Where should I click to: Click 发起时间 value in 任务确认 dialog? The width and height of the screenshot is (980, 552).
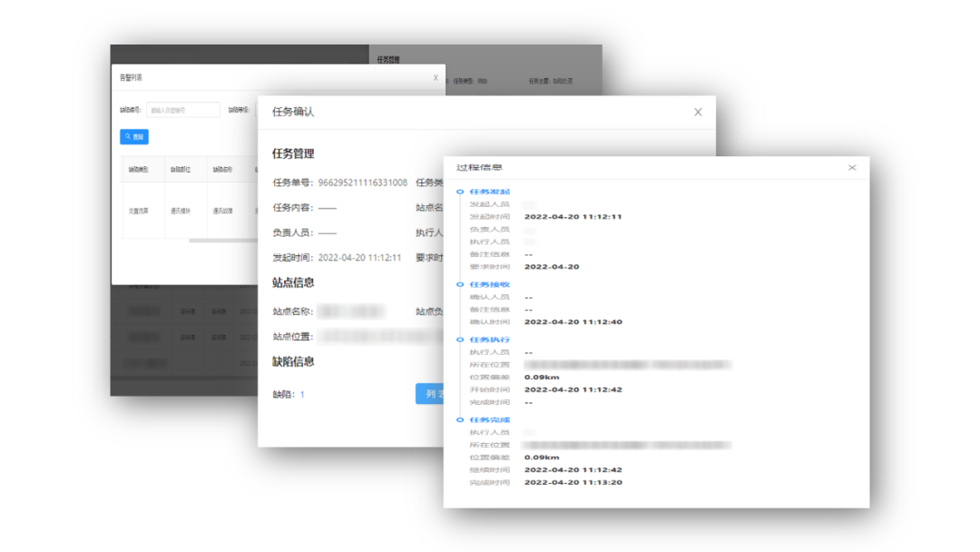359,258
